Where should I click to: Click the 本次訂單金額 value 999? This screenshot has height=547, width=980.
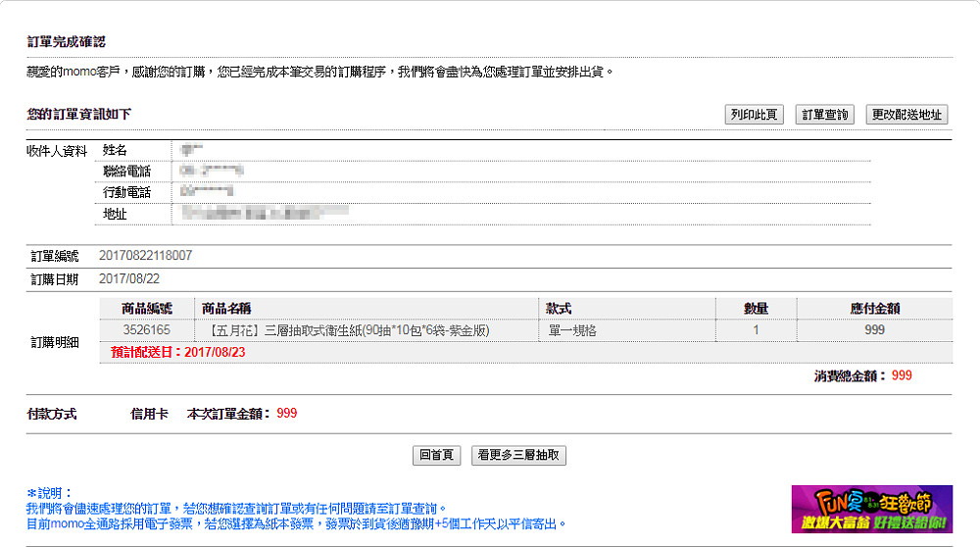pyautogui.click(x=287, y=414)
